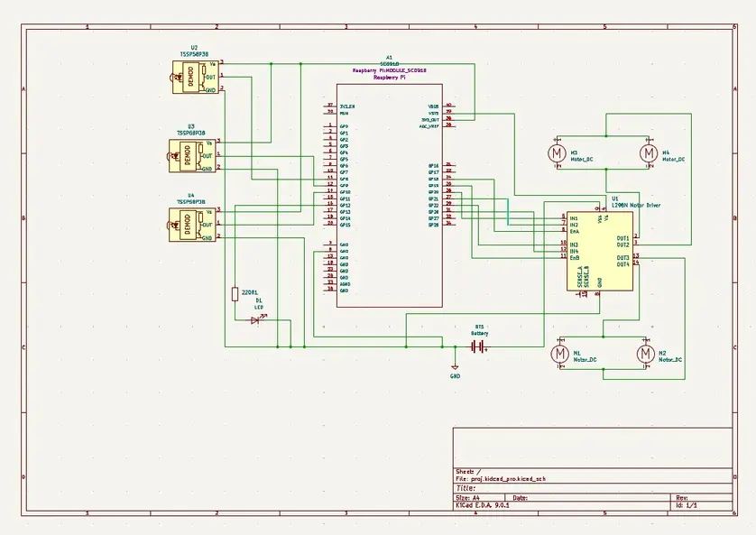Select the M3 DC motor symbol
The width and height of the screenshot is (756, 535).
tap(557, 152)
